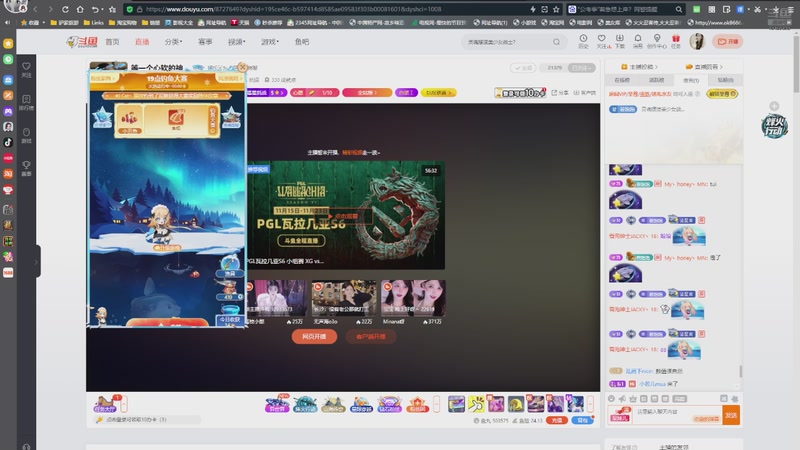
Task: Open the user avatar profile
Action: pyautogui.click(x=697, y=41)
